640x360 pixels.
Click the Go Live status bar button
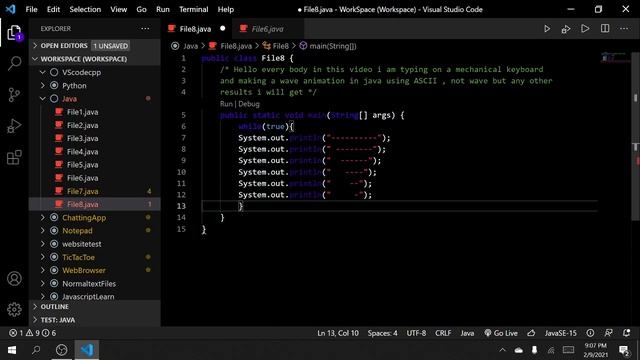click(501, 333)
